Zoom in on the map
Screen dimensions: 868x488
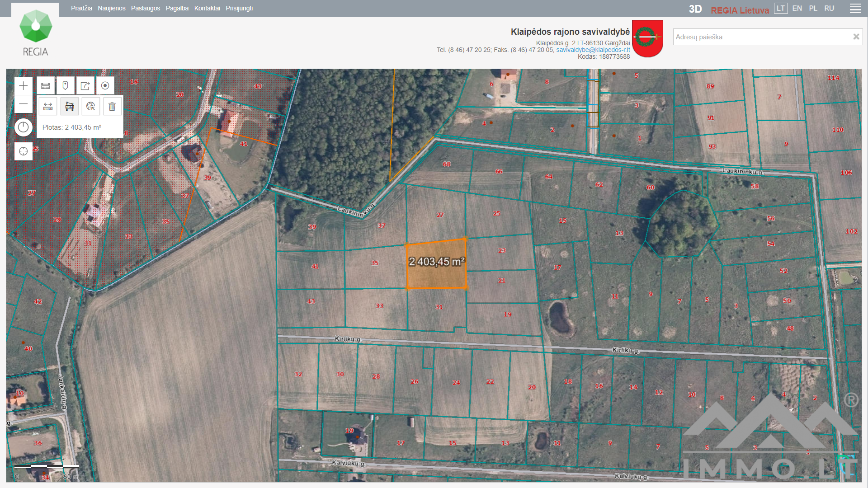[24, 85]
